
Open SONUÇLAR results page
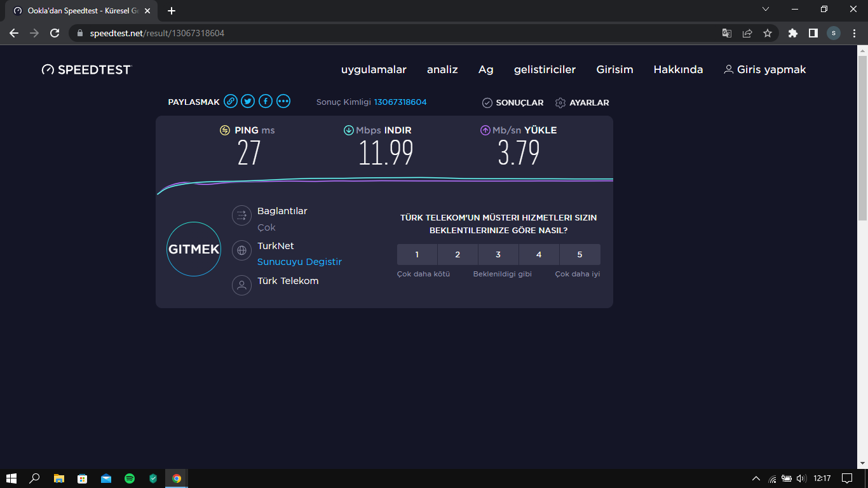tap(513, 102)
